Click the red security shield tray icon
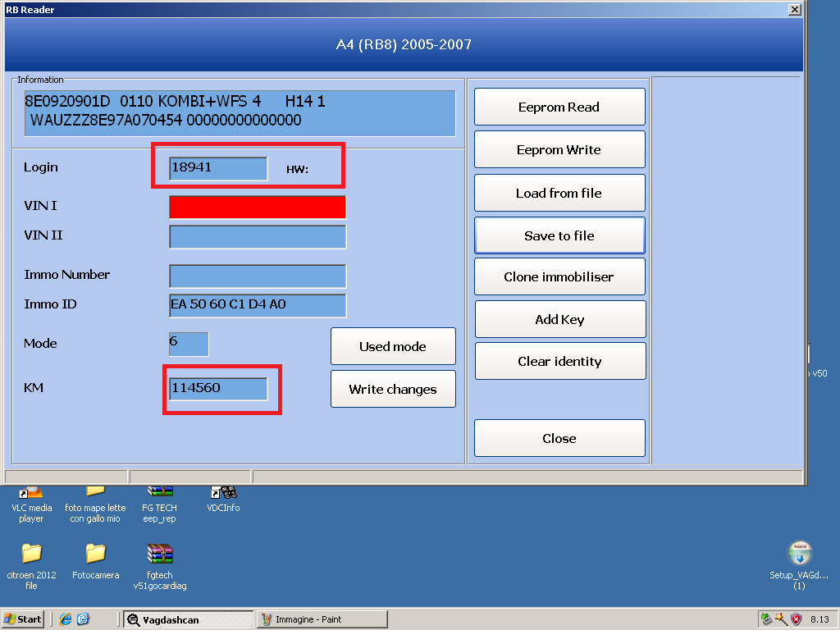 (795, 619)
